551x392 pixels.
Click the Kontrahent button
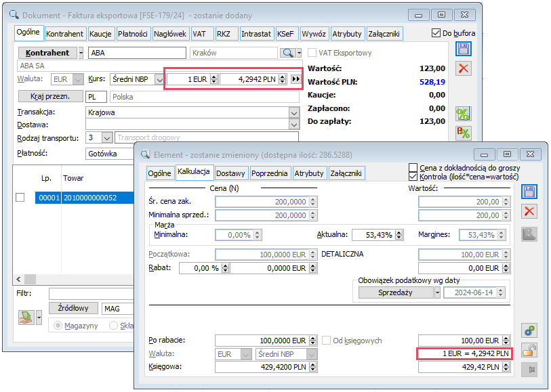[47, 53]
